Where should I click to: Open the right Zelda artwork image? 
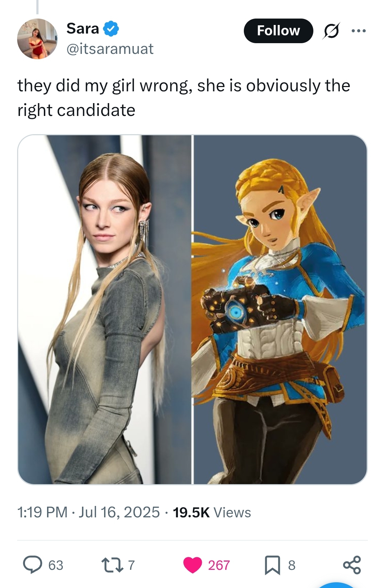(280, 309)
